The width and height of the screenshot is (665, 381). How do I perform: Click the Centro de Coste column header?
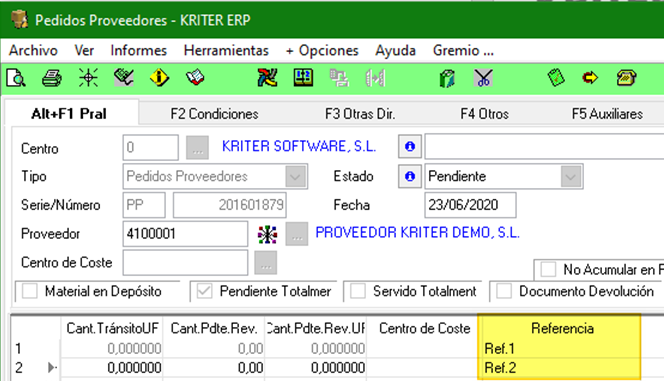(x=424, y=328)
